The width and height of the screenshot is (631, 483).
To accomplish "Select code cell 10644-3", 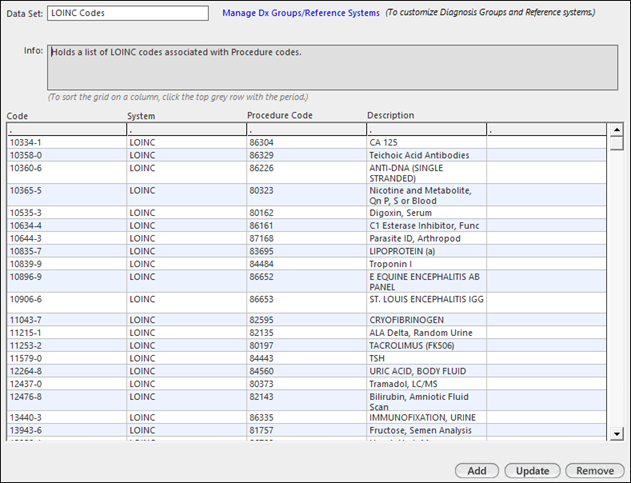I will (x=66, y=238).
